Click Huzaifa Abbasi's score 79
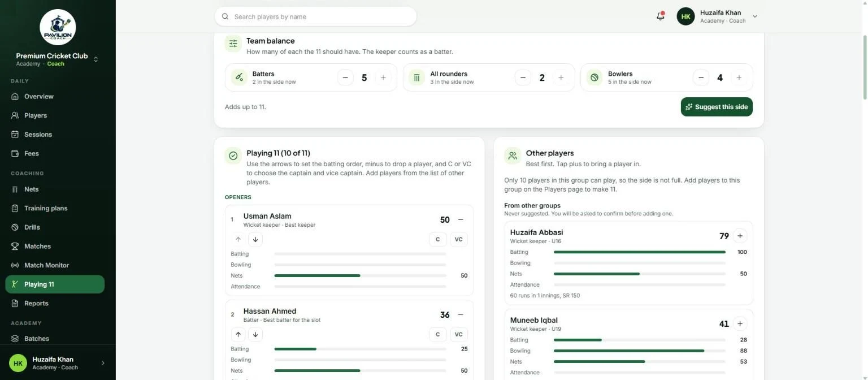The image size is (868, 380). click(724, 236)
